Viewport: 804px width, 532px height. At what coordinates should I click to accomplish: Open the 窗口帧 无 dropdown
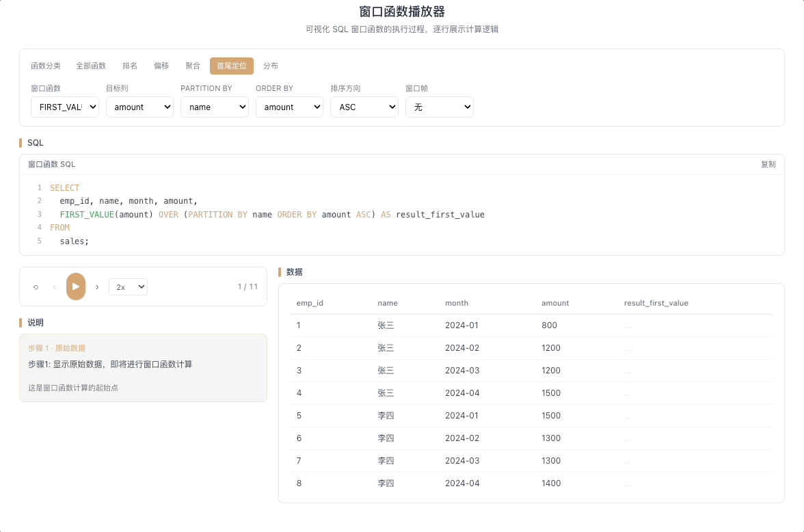[440, 107]
